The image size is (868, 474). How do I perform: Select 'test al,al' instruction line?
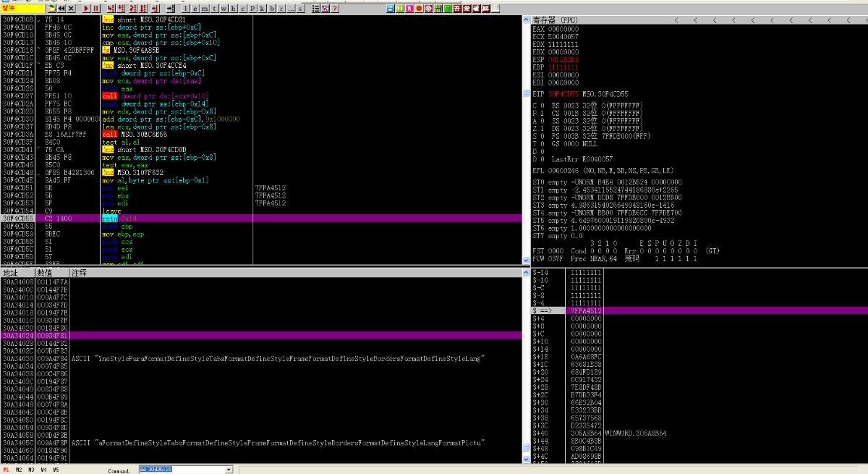point(260,142)
